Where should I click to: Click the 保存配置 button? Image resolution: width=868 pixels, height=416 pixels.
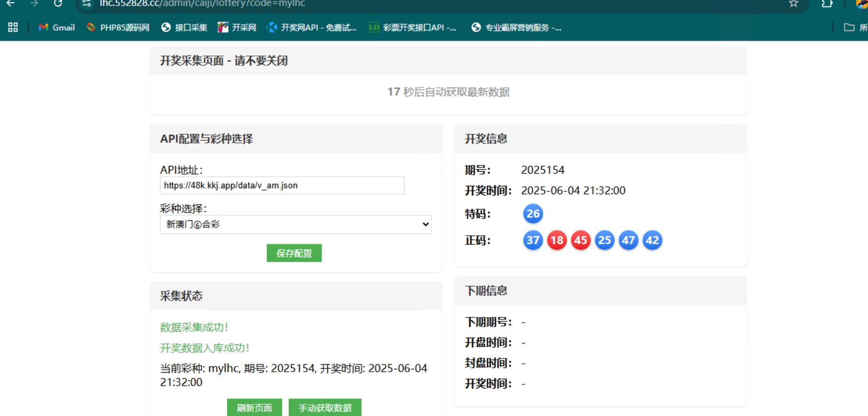pos(294,253)
